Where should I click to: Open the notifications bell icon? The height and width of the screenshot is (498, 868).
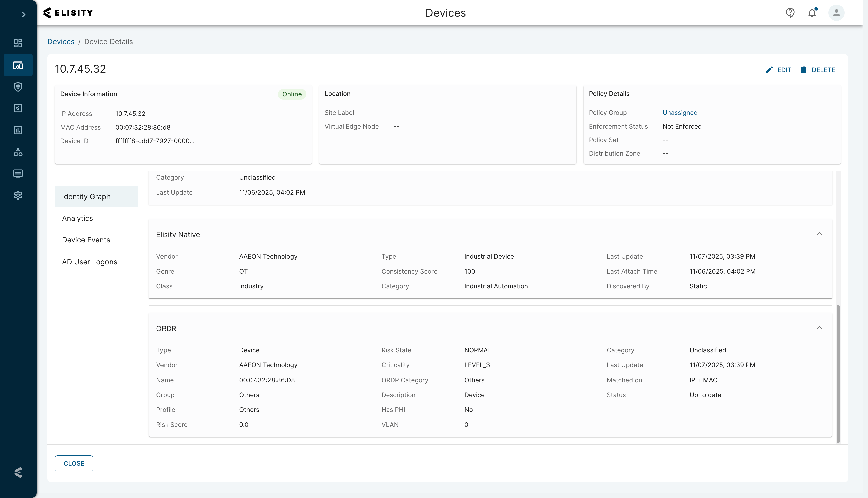click(812, 13)
